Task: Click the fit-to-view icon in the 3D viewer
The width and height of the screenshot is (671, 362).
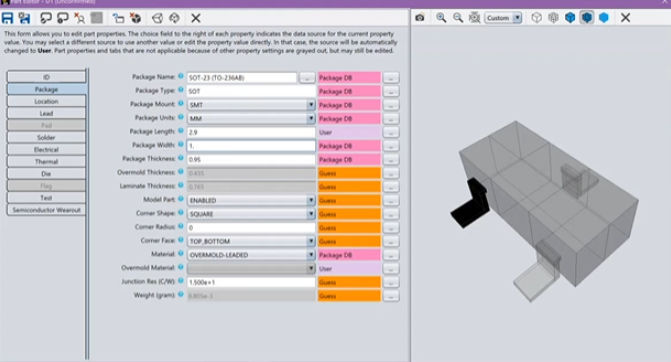Action: point(474,18)
